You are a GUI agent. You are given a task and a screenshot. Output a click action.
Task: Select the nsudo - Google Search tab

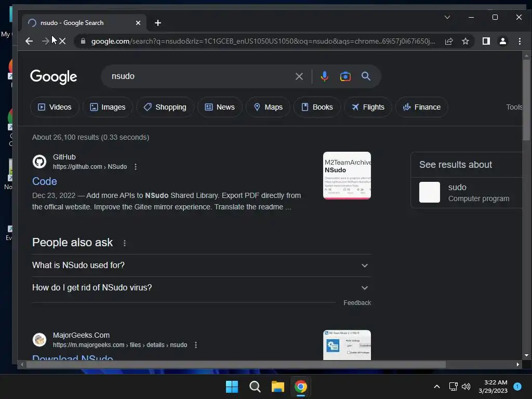[84, 23]
